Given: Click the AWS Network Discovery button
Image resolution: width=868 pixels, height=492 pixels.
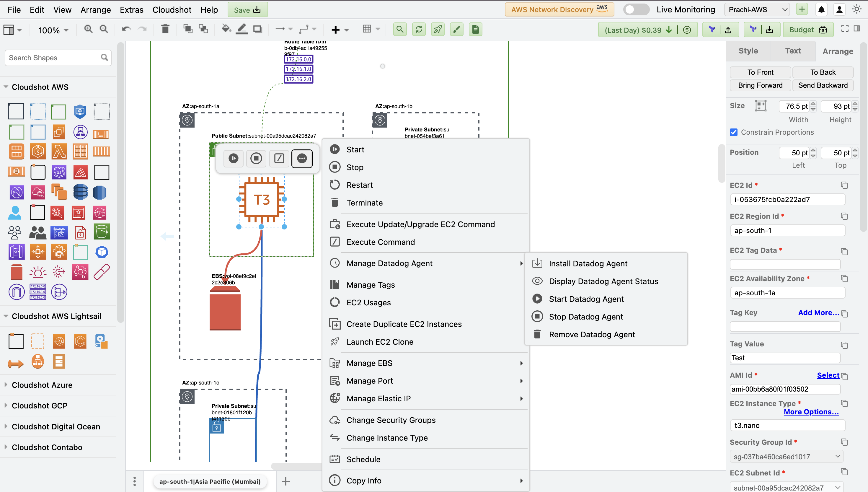Looking at the screenshot, I should 559,9.
